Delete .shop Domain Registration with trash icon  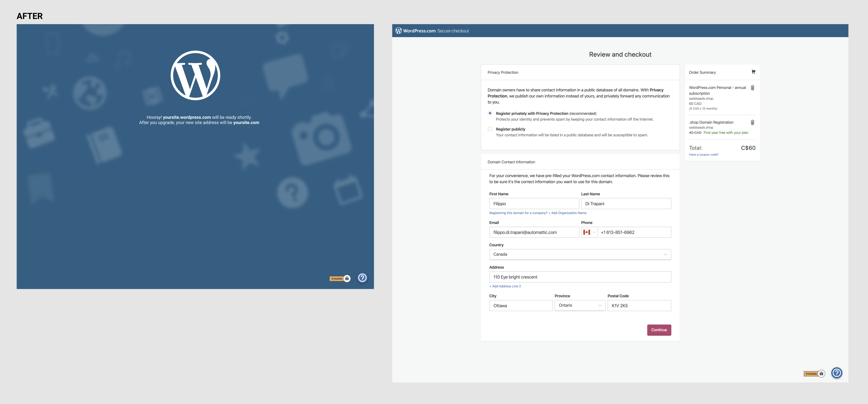[752, 122]
